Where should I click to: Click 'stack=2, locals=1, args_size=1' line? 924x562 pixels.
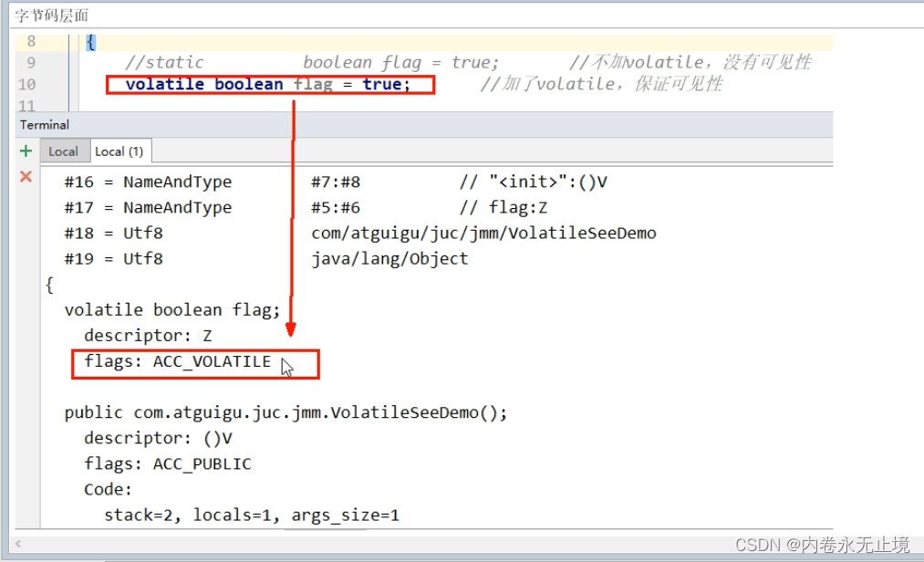252,515
